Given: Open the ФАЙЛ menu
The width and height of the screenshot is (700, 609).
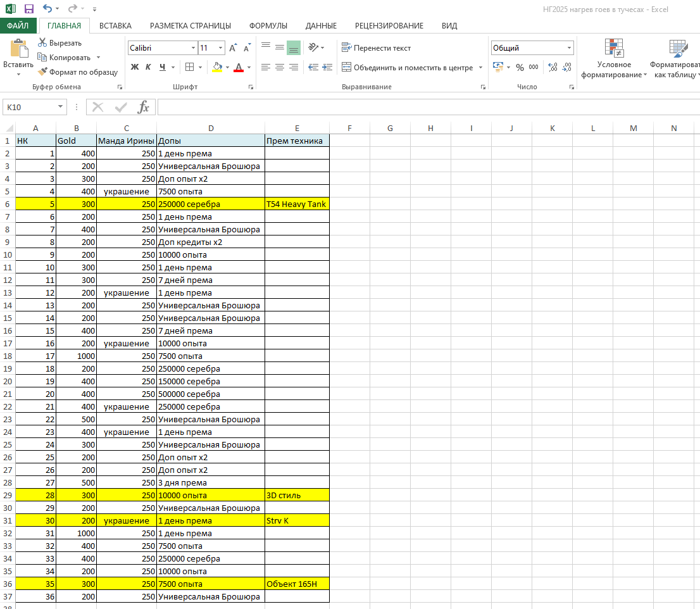Looking at the screenshot, I should point(18,26).
